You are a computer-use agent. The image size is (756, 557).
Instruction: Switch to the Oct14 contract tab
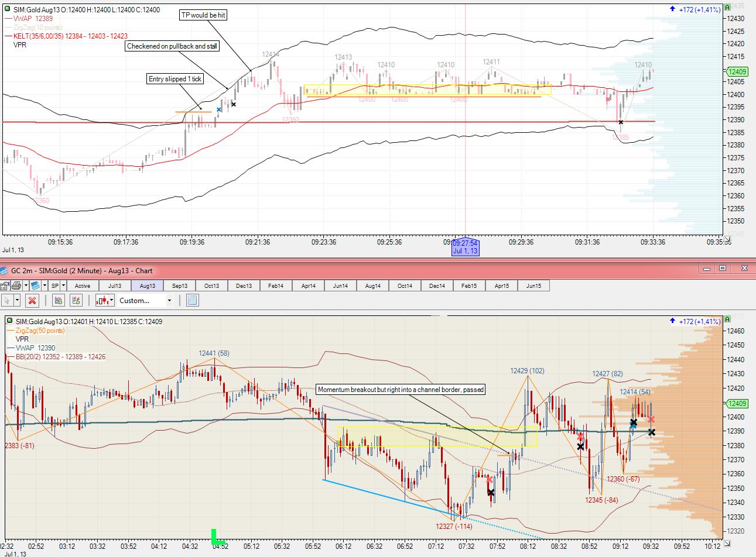[405, 286]
